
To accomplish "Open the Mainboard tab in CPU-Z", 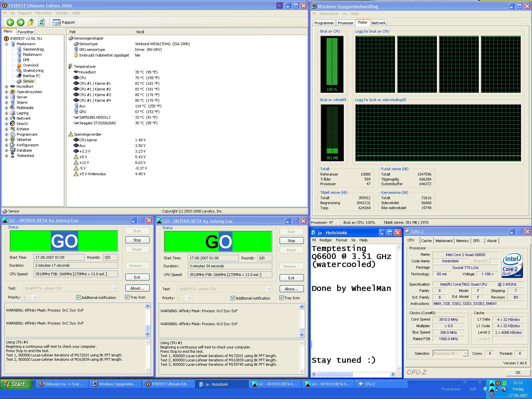I will pos(444,241).
